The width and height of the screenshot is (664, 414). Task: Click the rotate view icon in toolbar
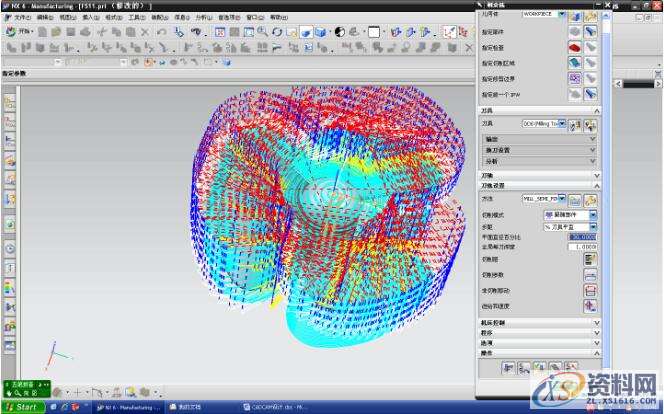click(x=277, y=32)
